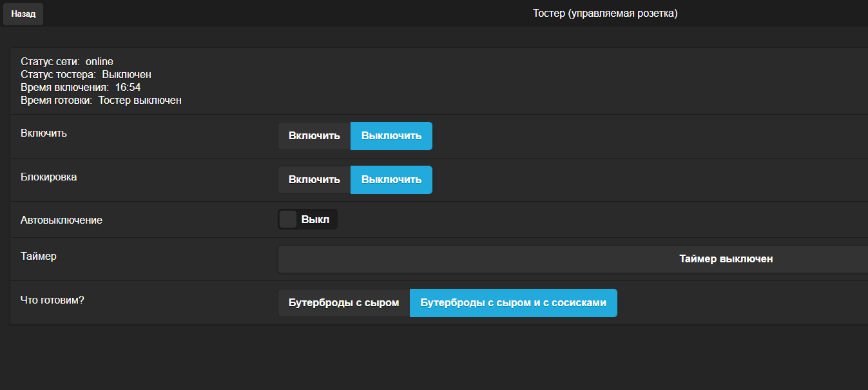Open the Таймер выключен timer selector

(726, 259)
